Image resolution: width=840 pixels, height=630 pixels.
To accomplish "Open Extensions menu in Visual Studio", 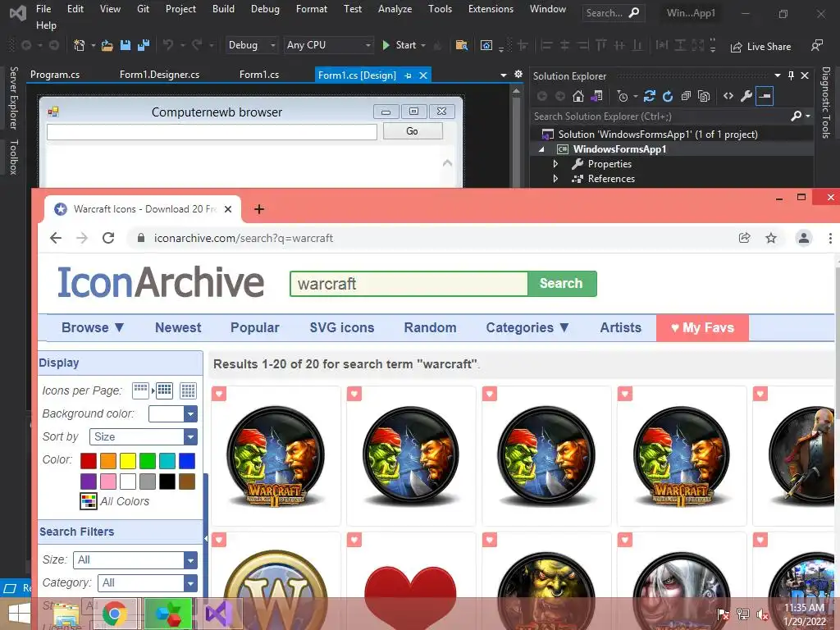I will tap(491, 9).
